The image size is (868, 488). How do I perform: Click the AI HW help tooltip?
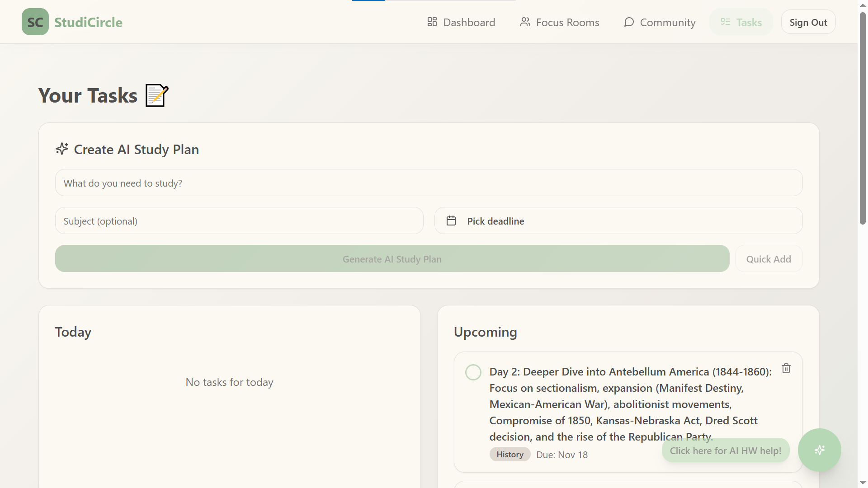(x=725, y=450)
